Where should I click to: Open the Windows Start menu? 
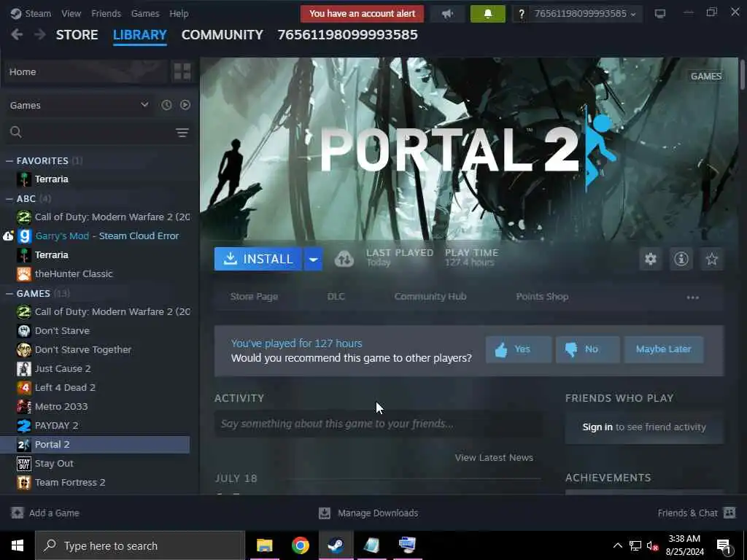[18, 545]
